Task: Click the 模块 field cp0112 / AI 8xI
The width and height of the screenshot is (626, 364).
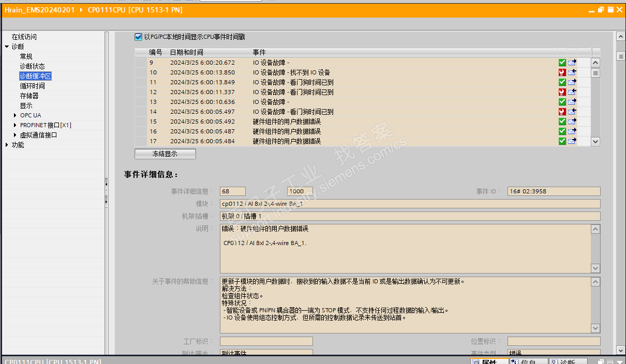Action: pos(410,204)
